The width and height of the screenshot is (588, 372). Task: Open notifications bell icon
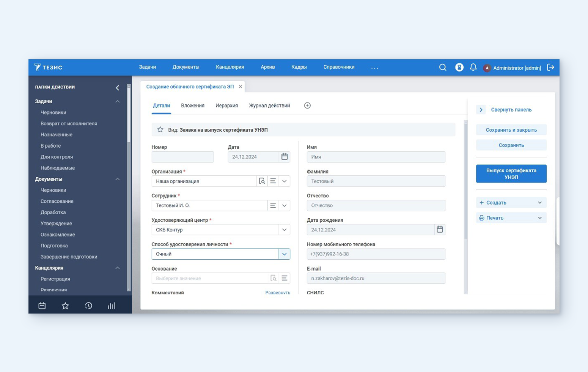pos(473,68)
